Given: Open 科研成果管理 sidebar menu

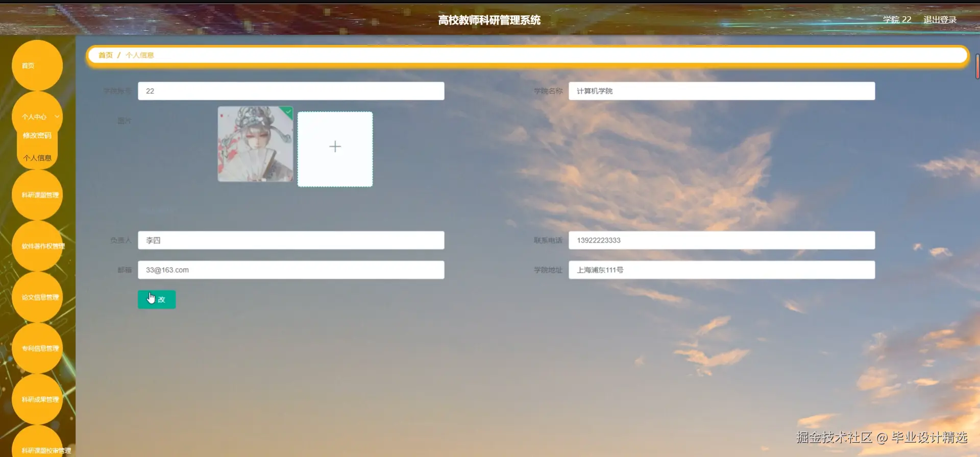Looking at the screenshot, I should click(x=37, y=399).
